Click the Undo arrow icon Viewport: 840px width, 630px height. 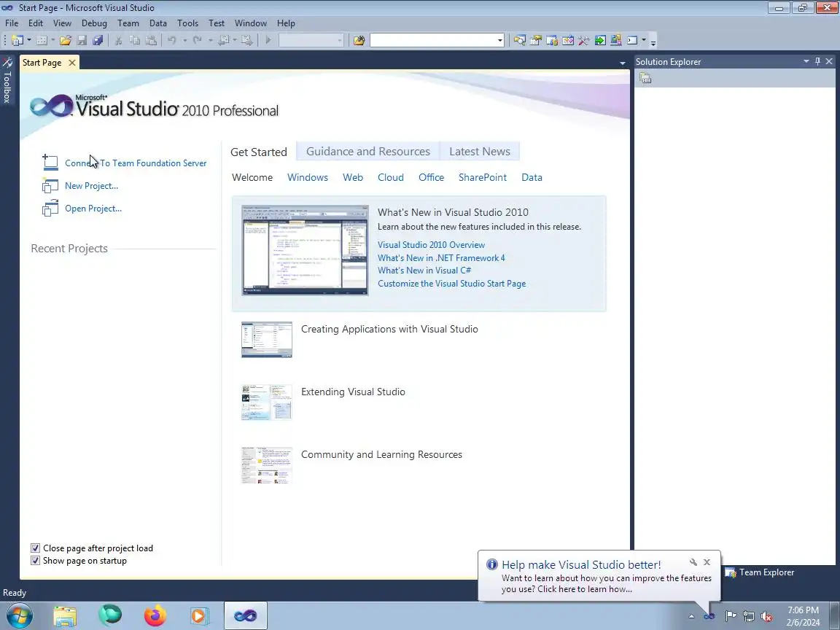172,40
